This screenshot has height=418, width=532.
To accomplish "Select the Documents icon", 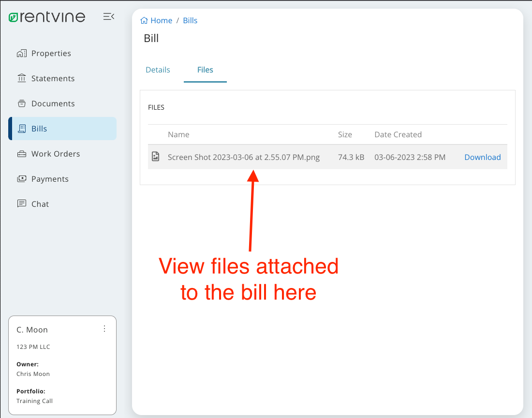I will (21, 103).
